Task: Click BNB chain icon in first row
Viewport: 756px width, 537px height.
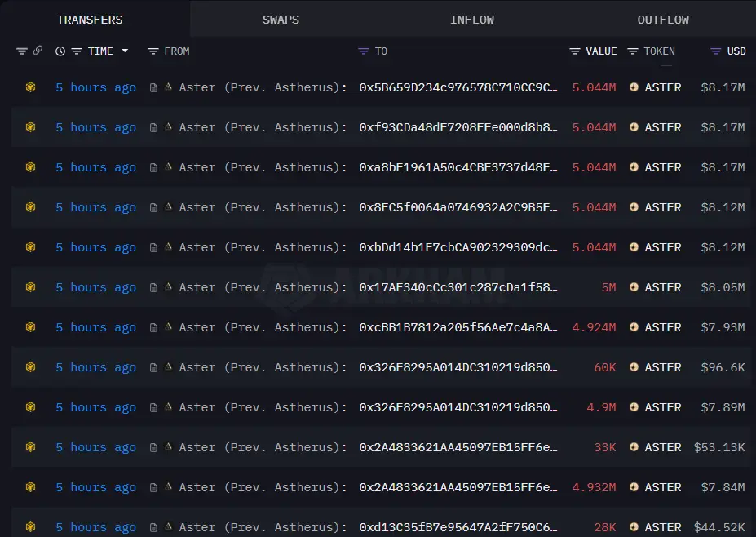Action: [x=30, y=87]
